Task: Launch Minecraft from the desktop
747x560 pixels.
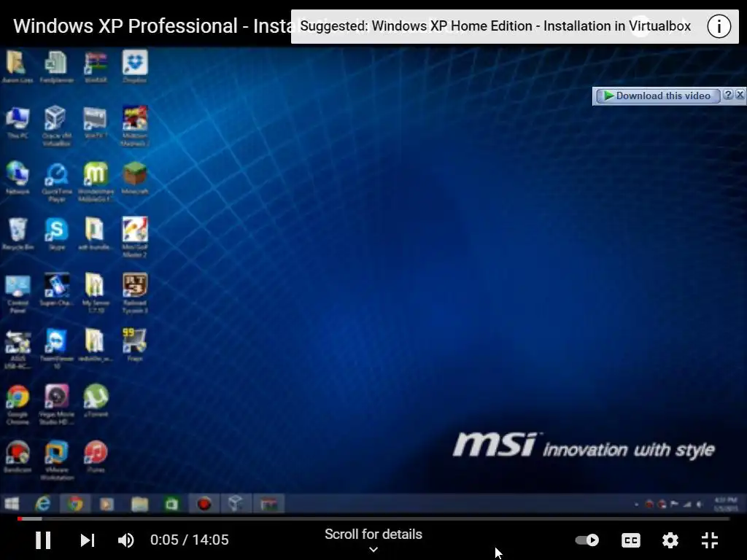Action: coord(135,178)
